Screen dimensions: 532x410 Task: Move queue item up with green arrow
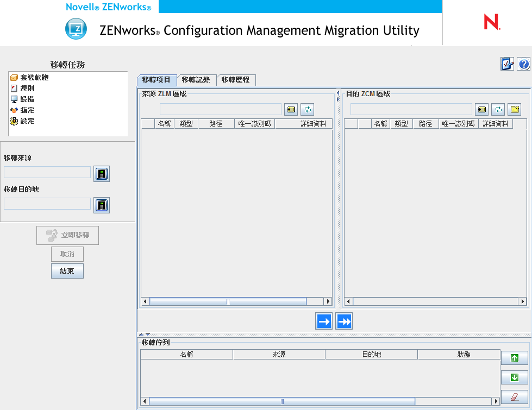pos(515,358)
